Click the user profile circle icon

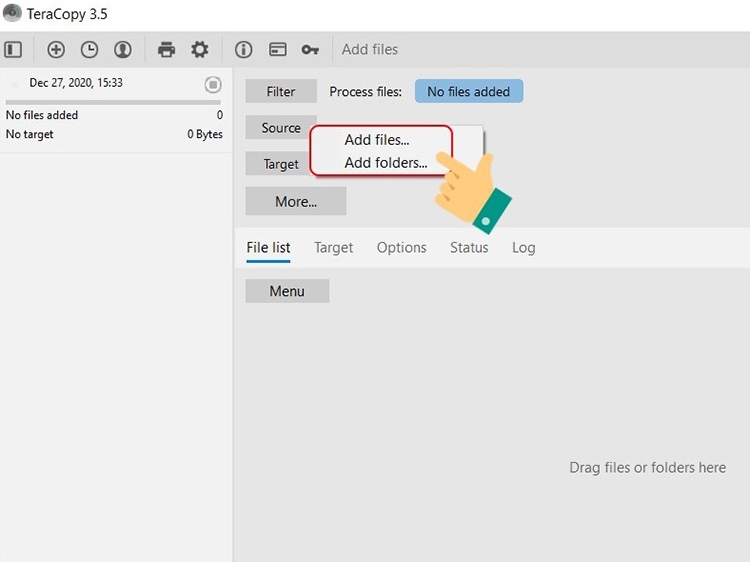click(123, 49)
